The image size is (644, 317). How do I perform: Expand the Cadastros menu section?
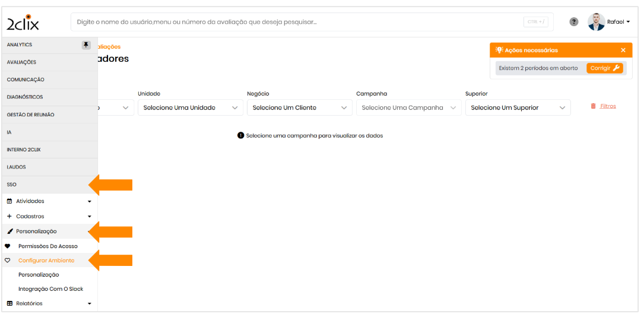(49, 217)
